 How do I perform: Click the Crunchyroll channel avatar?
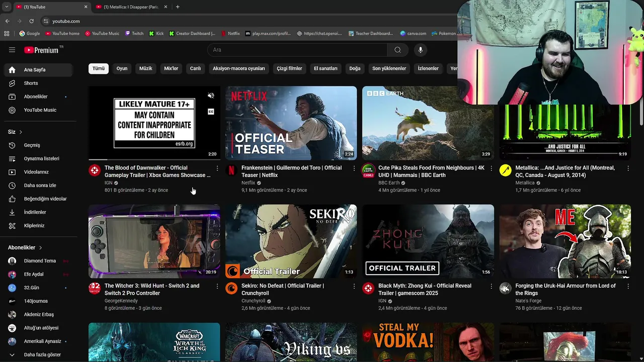[x=231, y=288]
